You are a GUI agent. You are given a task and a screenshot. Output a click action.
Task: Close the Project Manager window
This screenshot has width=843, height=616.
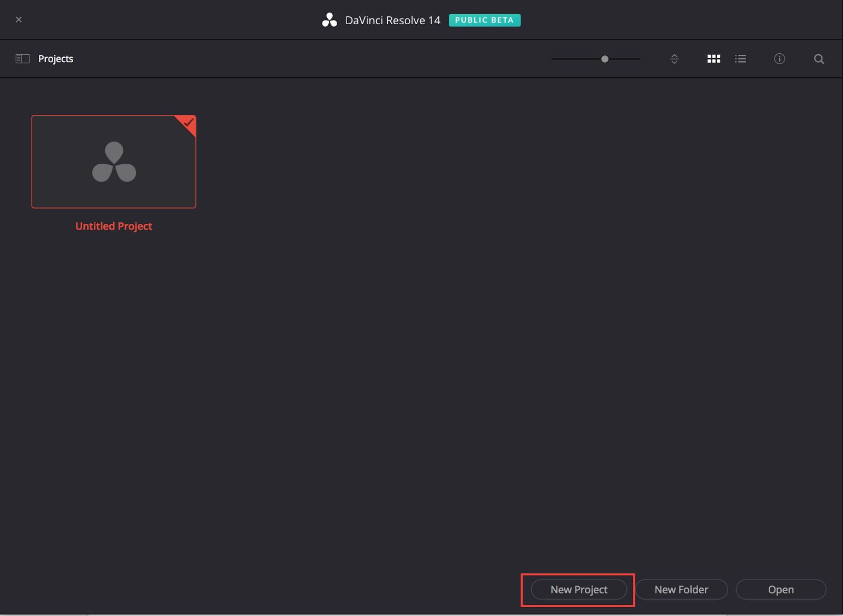point(19,19)
